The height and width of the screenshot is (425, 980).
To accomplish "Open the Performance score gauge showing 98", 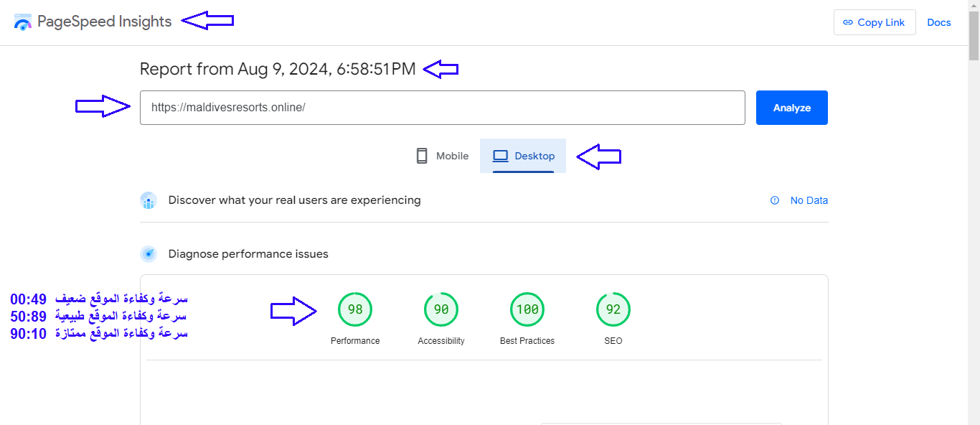I will [x=355, y=310].
